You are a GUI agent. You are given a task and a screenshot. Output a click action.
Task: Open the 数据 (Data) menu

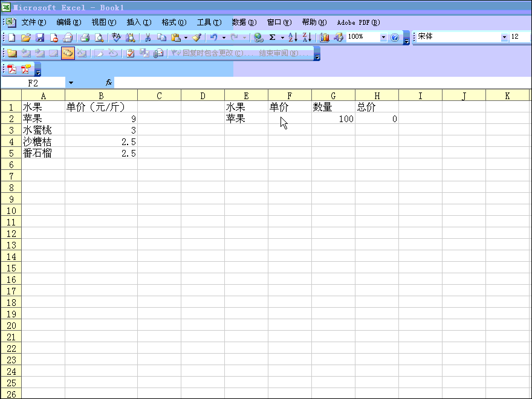[x=244, y=22]
